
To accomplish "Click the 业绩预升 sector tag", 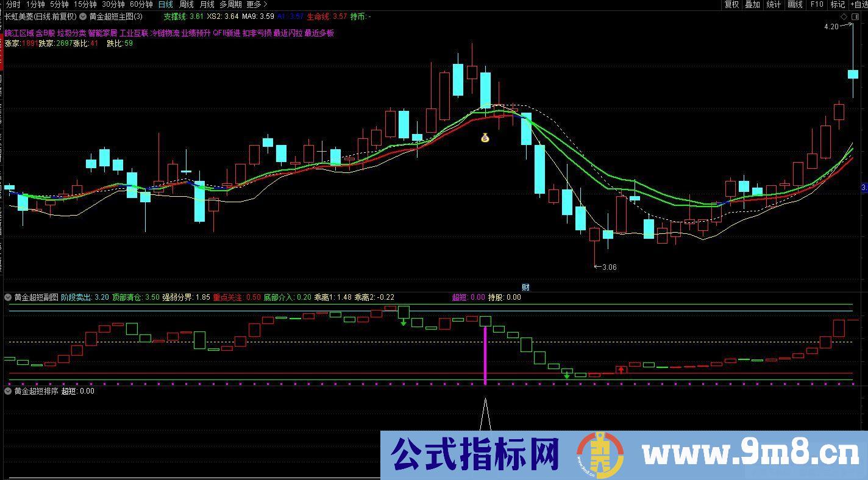I will coord(196,34).
